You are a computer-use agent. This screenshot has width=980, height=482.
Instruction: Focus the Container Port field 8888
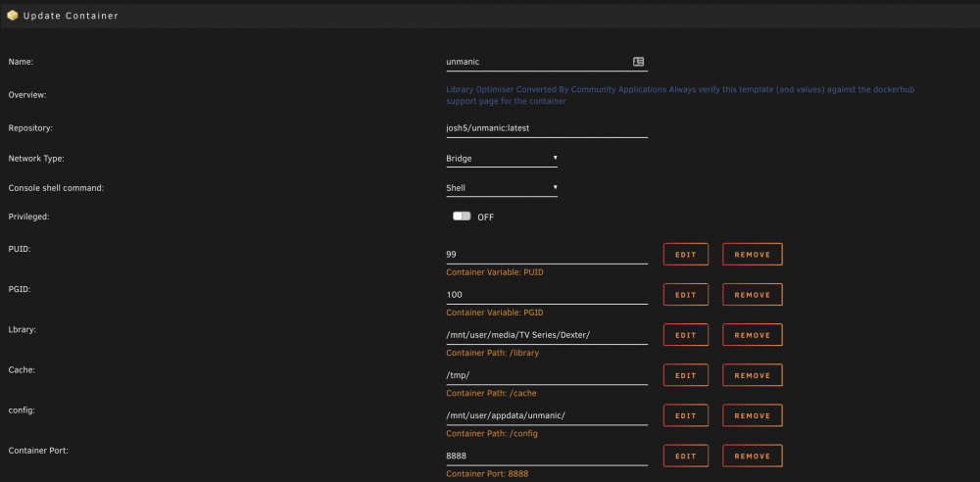click(x=547, y=456)
